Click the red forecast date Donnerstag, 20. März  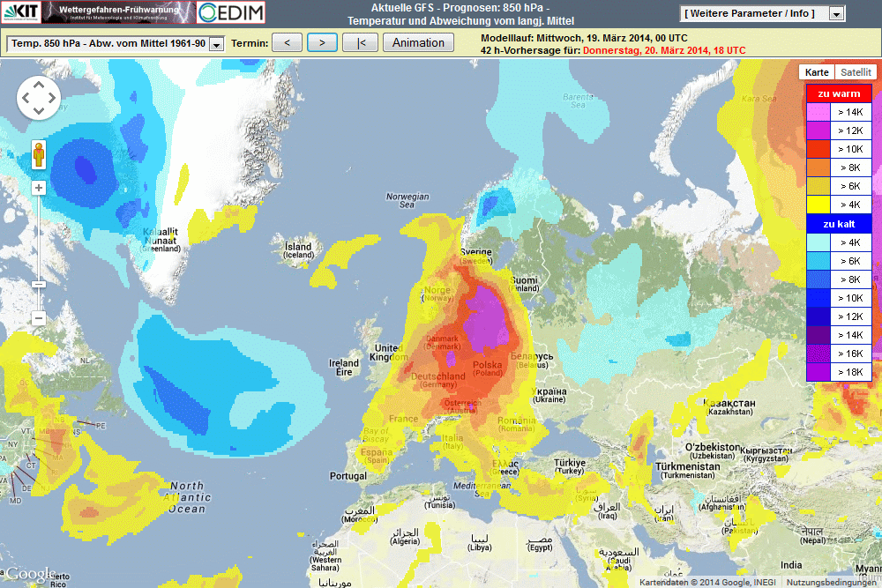pos(664,50)
